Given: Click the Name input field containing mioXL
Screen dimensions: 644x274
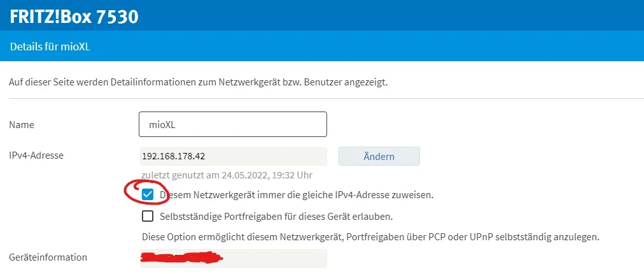Looking at the screenshot, I should pyautogui.click(x=232, y=125).
